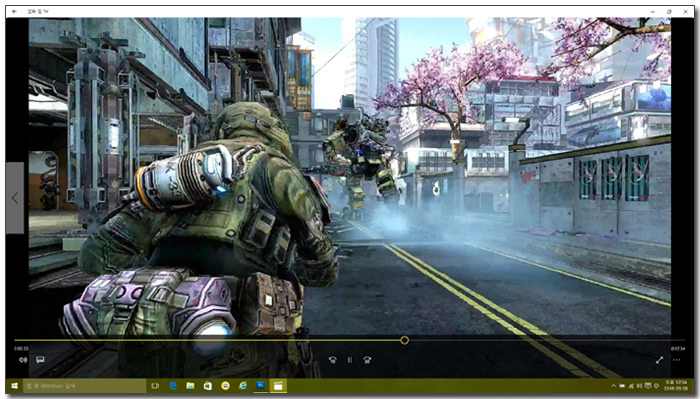This screenshot has width=700, height=399.
Task: Launch Microsoft Edge from the taskbar
Action: click(173, 386)
